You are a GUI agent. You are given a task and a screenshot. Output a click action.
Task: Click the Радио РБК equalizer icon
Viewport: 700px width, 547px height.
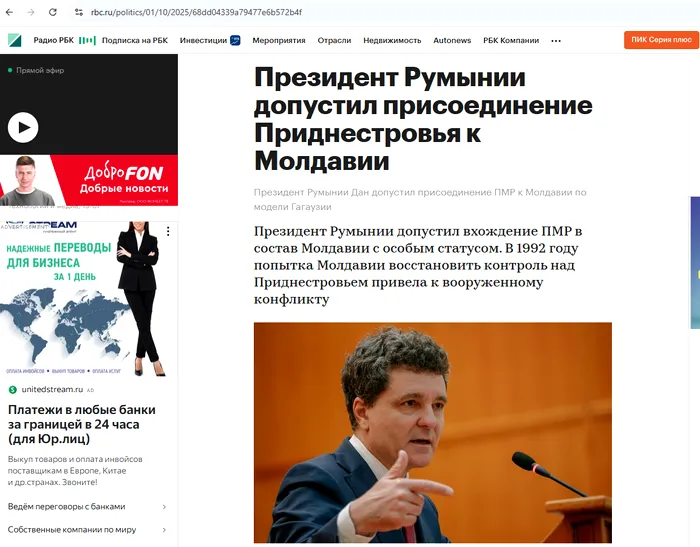[x=87, y=41]
